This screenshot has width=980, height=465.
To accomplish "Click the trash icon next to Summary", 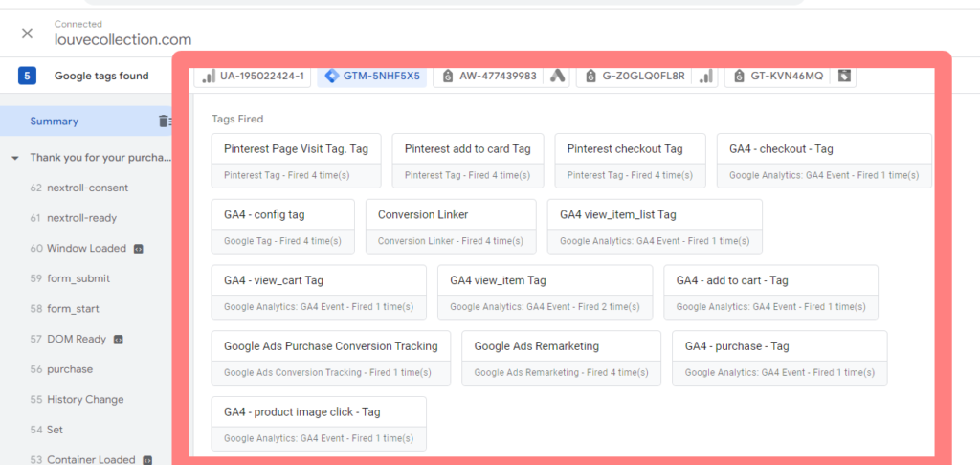I will coord(164,122).
